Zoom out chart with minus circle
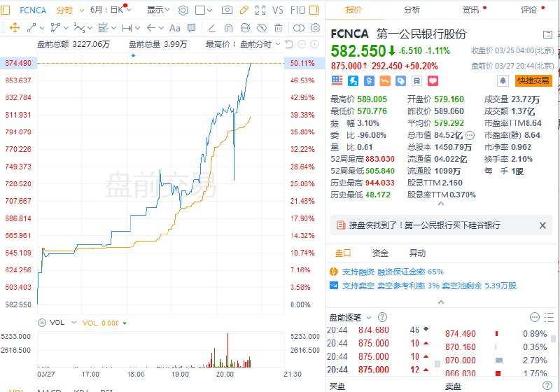Viewport: 560px width, 392px height. coord(302,44)
